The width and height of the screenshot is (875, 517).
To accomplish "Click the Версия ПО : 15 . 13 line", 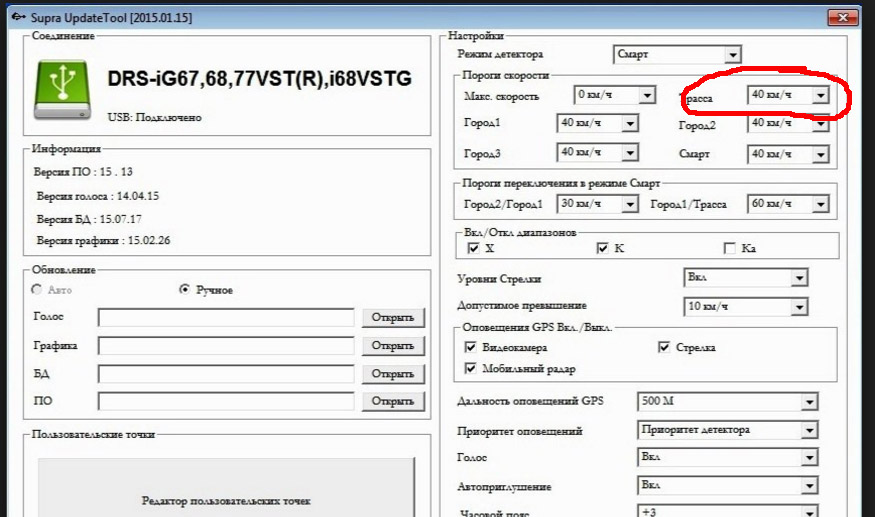I will click(83, 172).
